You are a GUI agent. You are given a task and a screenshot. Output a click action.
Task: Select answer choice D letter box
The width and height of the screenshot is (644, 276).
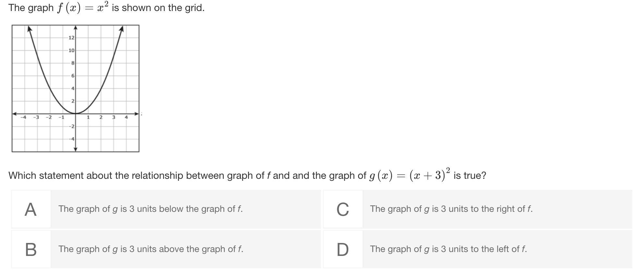(x=343, y=249)
